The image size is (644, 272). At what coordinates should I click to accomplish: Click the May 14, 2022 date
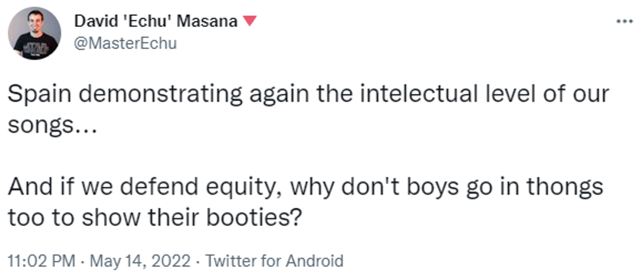[140, 261]
